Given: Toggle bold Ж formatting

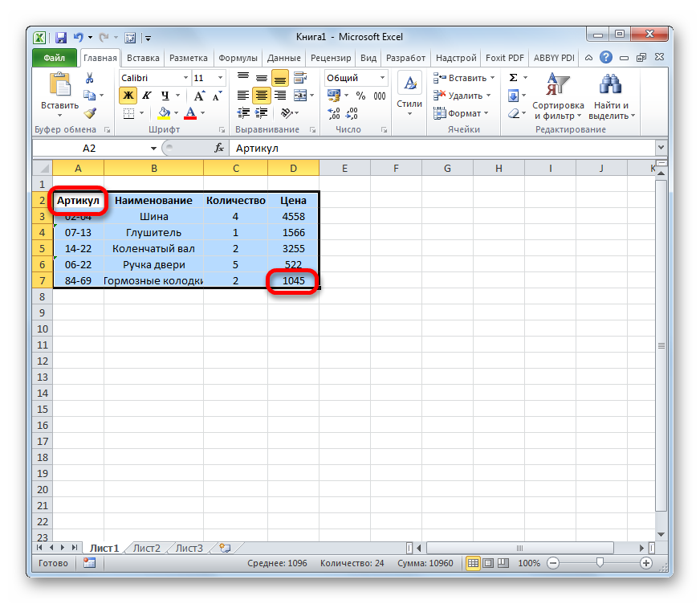Looking at the screenshot, I should coord(128,96).
